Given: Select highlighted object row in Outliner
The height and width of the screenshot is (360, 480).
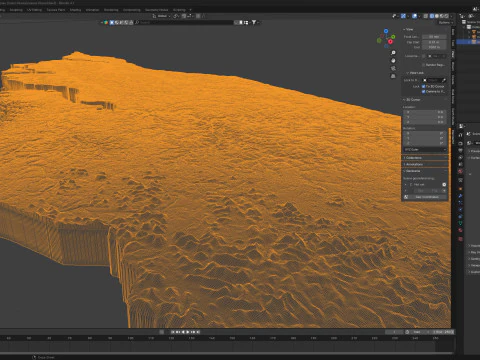Looking at the screenshot, I should tap(468, 42).
